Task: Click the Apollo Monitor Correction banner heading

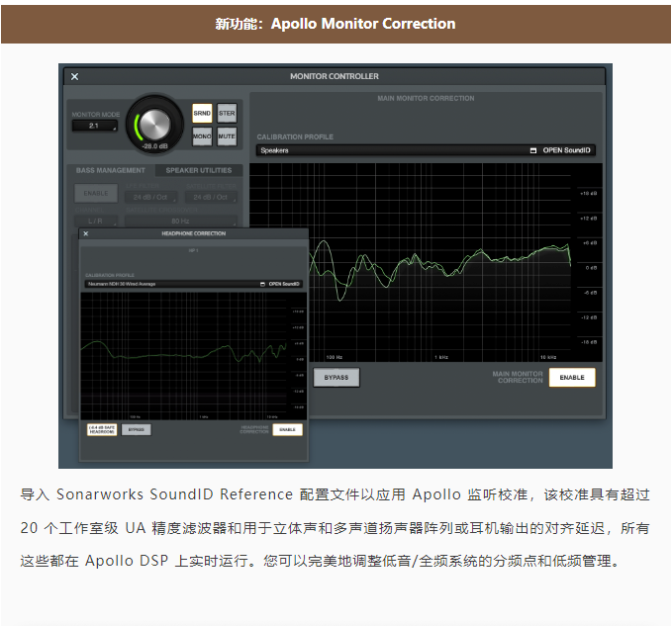Action: [336, 24]
